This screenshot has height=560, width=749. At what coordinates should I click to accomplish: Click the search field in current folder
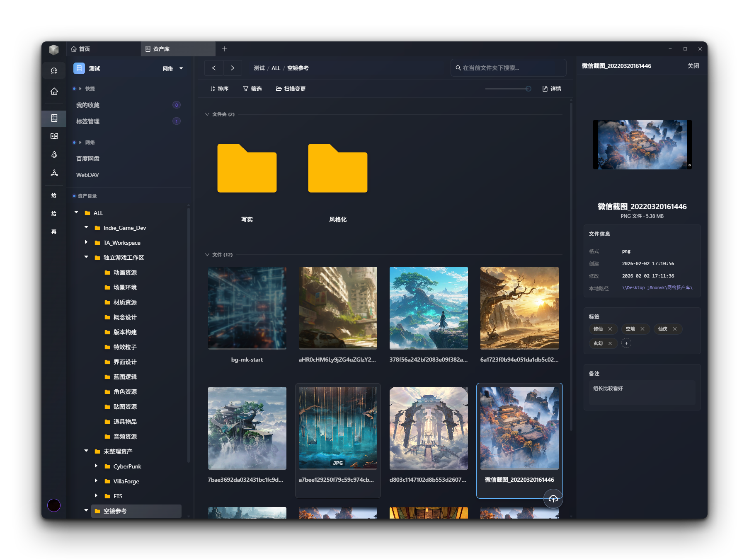click(508, 68)
